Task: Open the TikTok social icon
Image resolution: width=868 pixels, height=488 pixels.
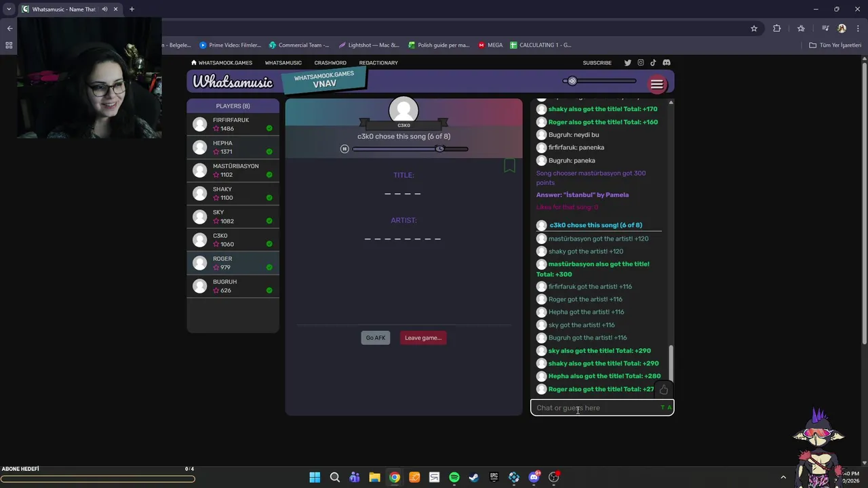Action: click(x=653, y=62)
